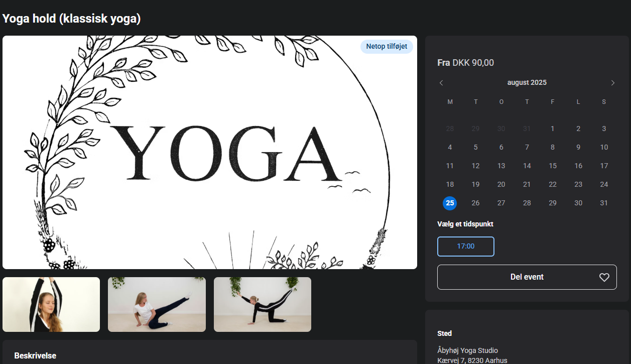631x364 pixels.
Task: Open the main YOGA event image
Action: point(210,152)
